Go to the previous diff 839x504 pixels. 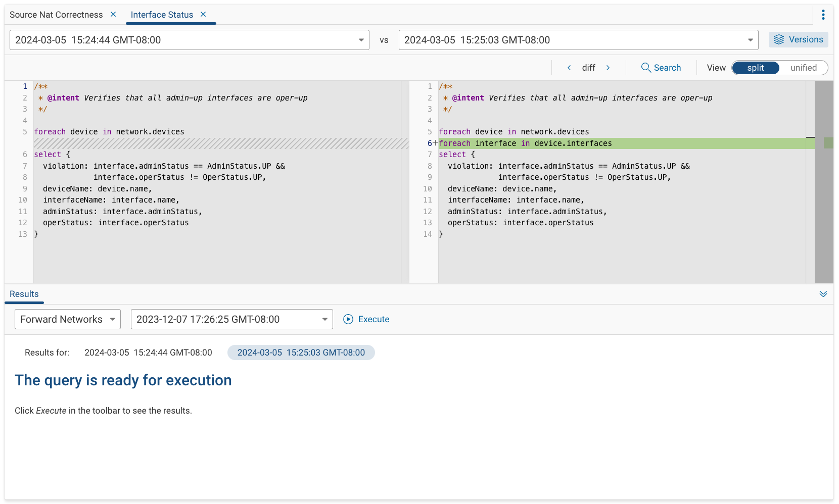[569, 67]
